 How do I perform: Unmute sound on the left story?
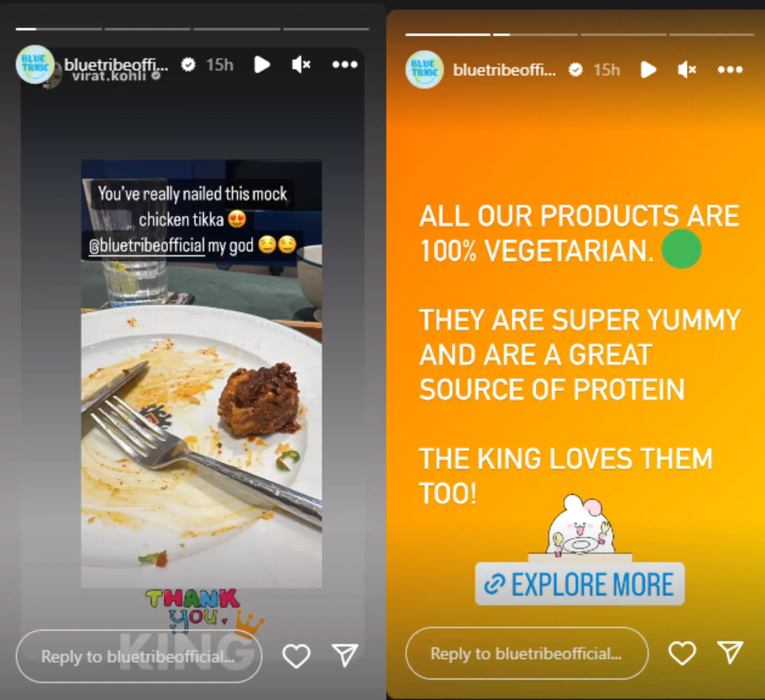click(x=301, y=65)
